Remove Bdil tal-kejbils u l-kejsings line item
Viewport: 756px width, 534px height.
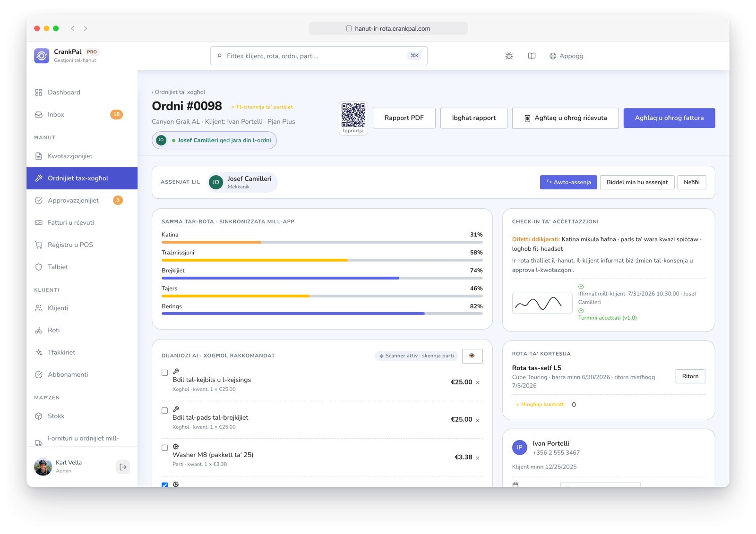point(478,382)
